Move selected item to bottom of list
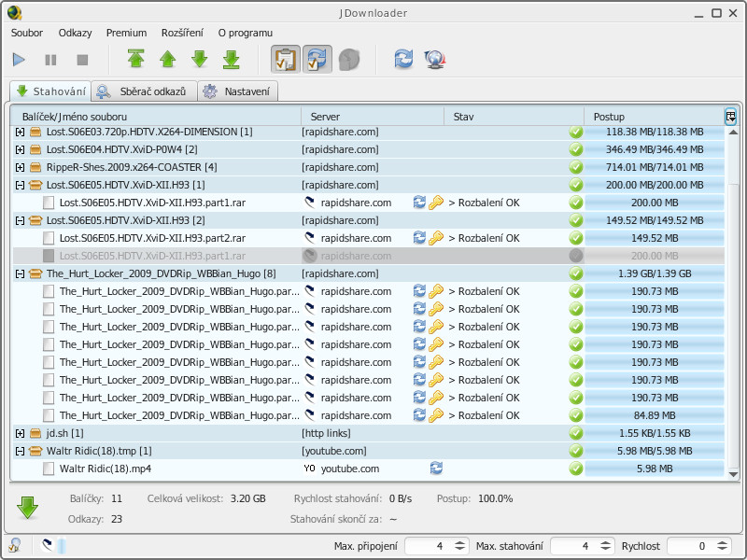The image size is (747, 560). (231, 60)
